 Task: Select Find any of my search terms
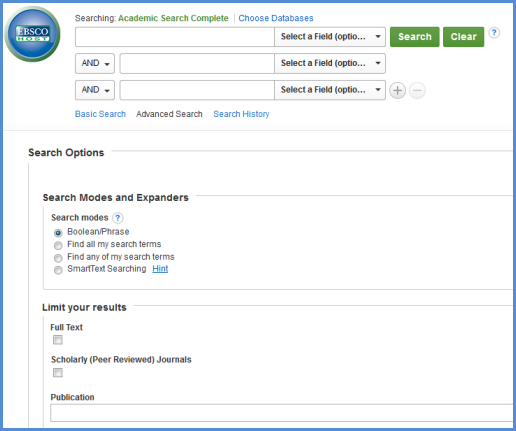point(58,258)
